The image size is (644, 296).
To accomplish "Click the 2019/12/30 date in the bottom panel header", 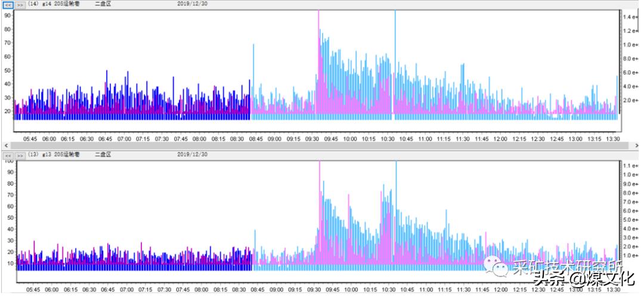I will (x=193, y=154).
